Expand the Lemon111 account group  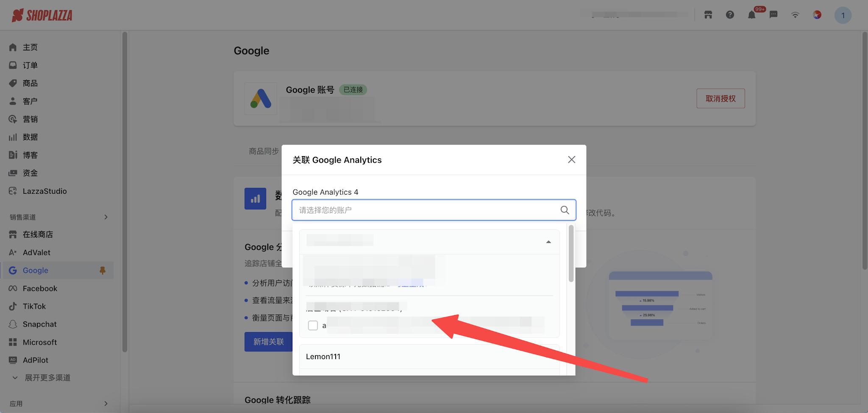click(429, 357)
